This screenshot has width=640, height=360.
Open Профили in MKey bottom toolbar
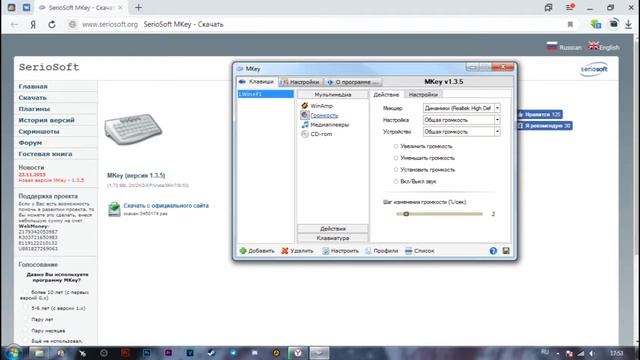tap(382, 251)
